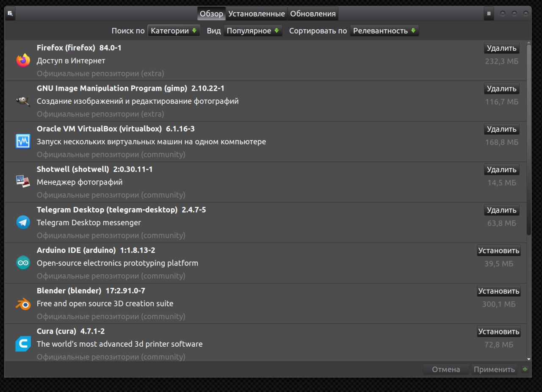Click 'Free and open source 3D creation suite'
Image resolution: width=542 pixels, height=392 pixels.
(105, 304)
